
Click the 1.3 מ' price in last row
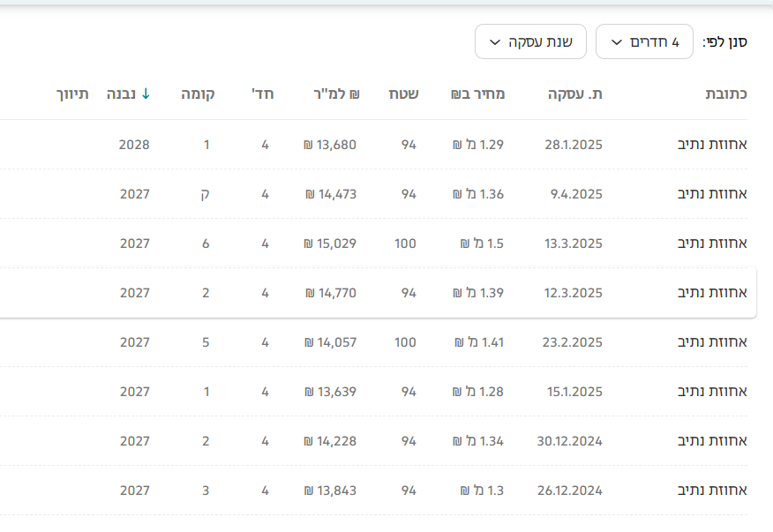(482, 491)
